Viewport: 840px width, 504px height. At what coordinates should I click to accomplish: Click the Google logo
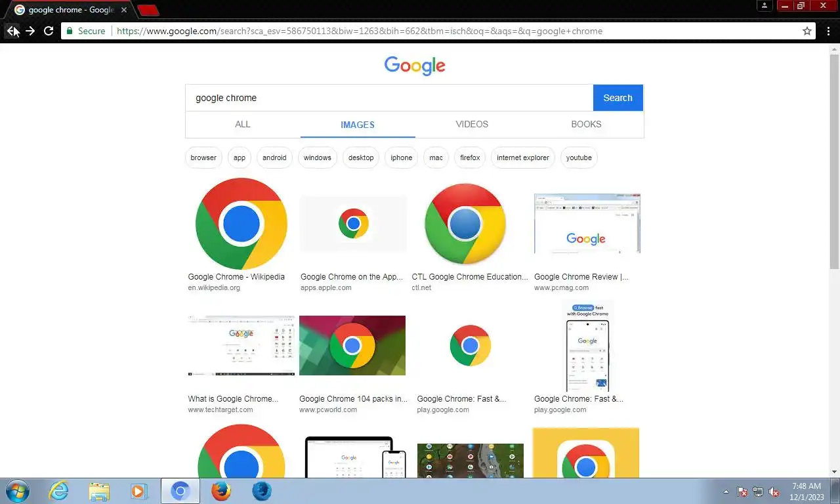415,66
